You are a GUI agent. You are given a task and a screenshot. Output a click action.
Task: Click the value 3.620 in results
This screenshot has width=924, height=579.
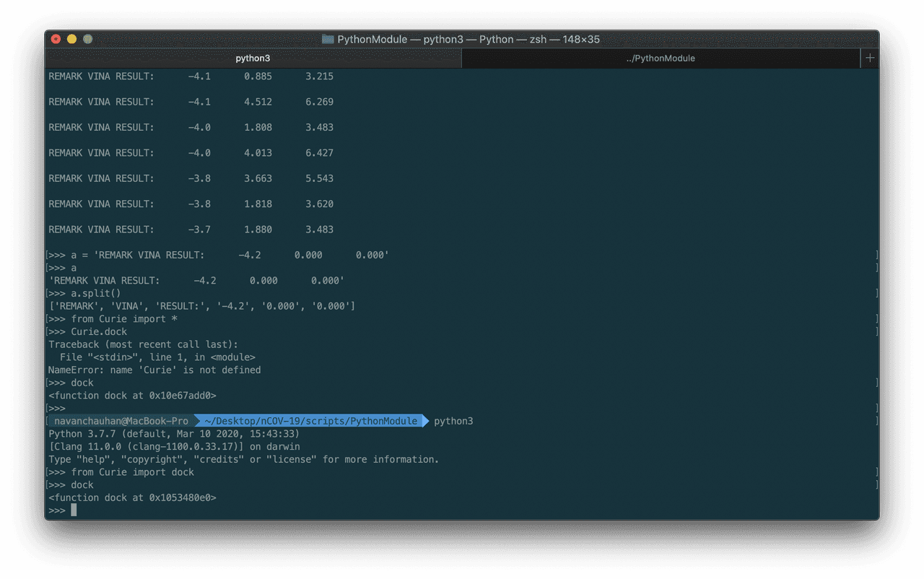319,204
